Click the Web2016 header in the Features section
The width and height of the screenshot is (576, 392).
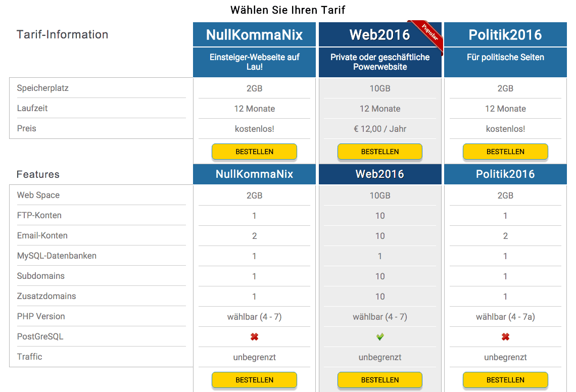coord(380,174)
